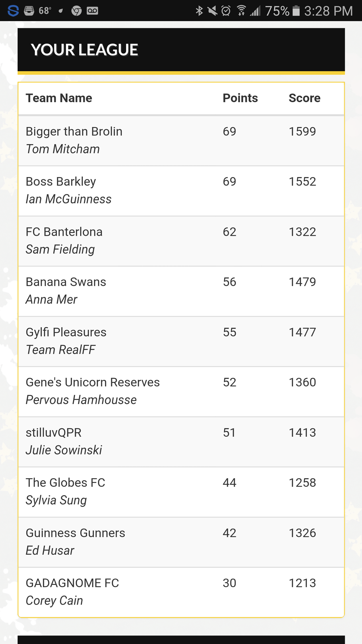This screenshot has height=644, width=362.
Task: Tap the cellular signal bars icon
Action: coord(255,11)
